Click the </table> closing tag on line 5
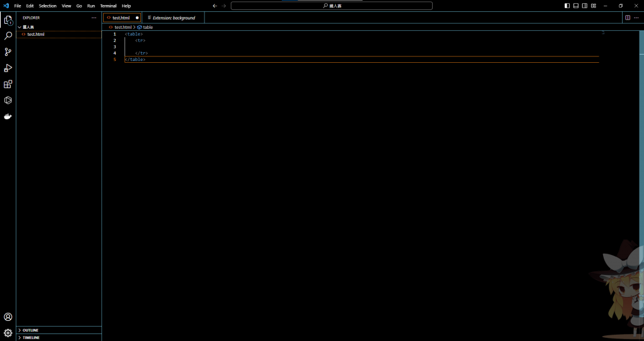Viewport: 644px width, 341px height. (135, 60)
